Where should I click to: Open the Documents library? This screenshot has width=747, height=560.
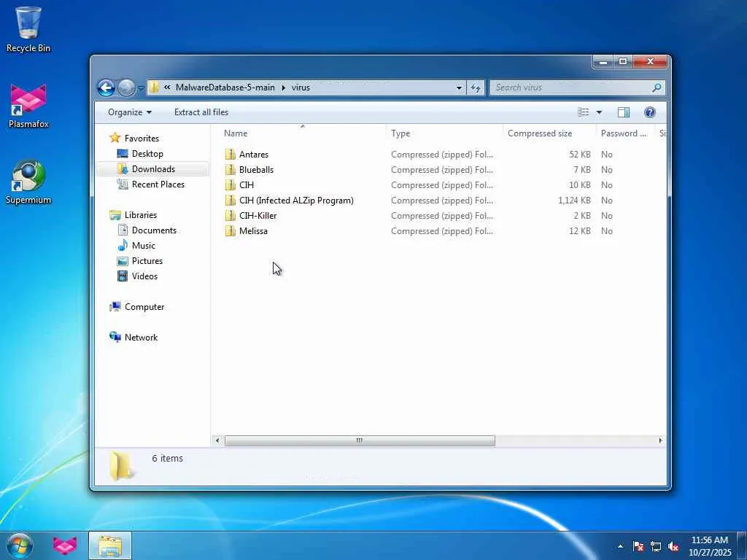(154, 230)
